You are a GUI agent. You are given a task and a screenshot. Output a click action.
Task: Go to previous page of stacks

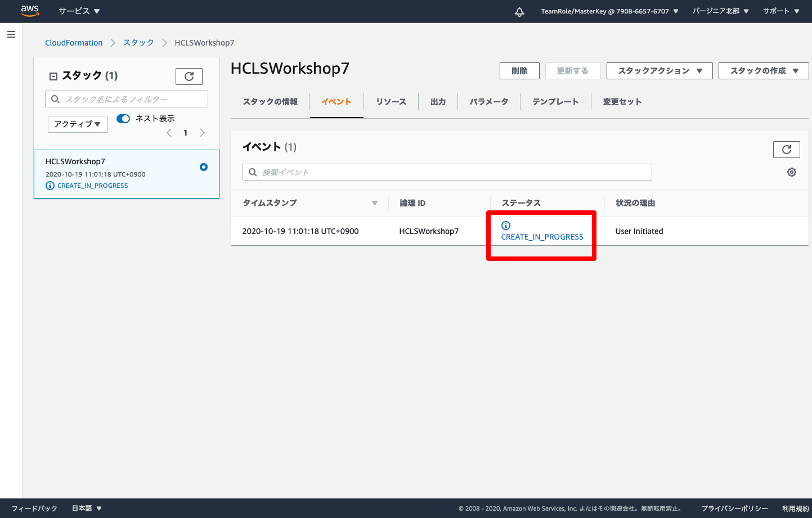(x=169, y=133)
